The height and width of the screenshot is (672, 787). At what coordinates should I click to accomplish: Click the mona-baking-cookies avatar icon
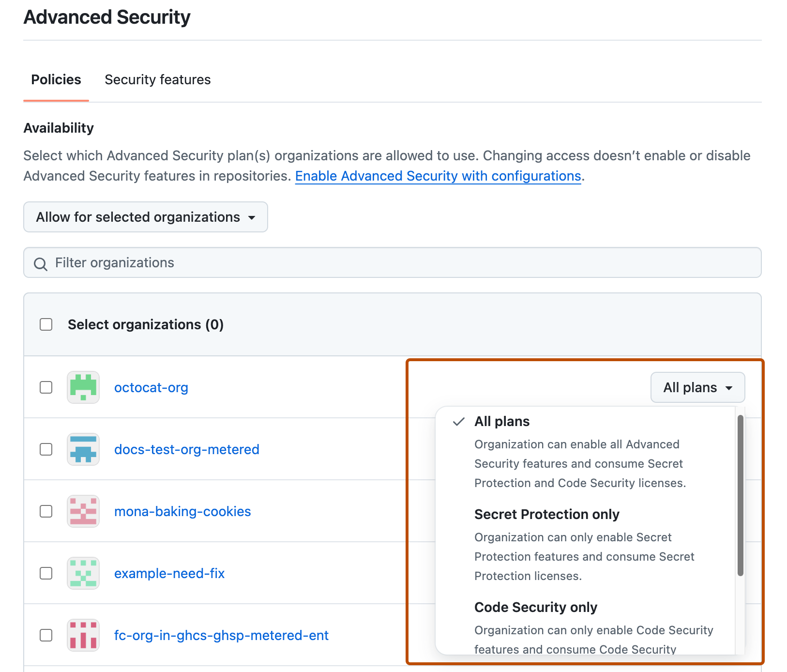click(83, 511)
